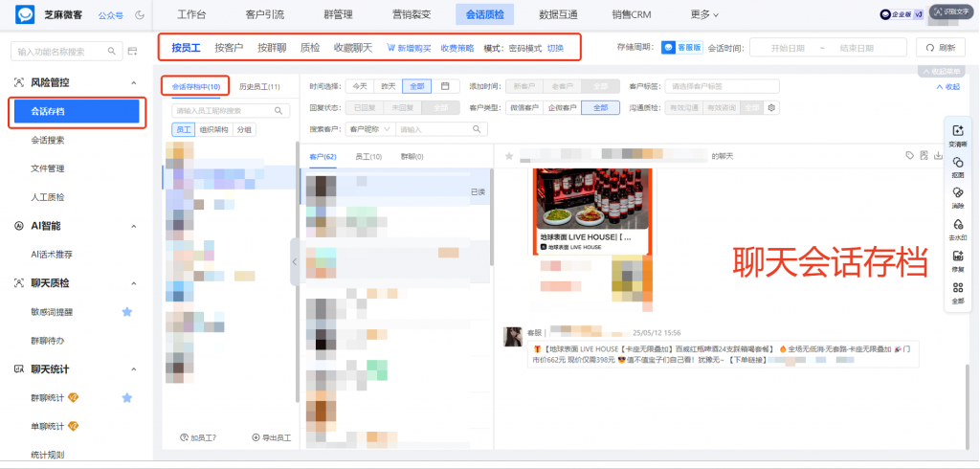
Task: Collapse the 风险管控 sidebar section
Action: tap(132, 82)
